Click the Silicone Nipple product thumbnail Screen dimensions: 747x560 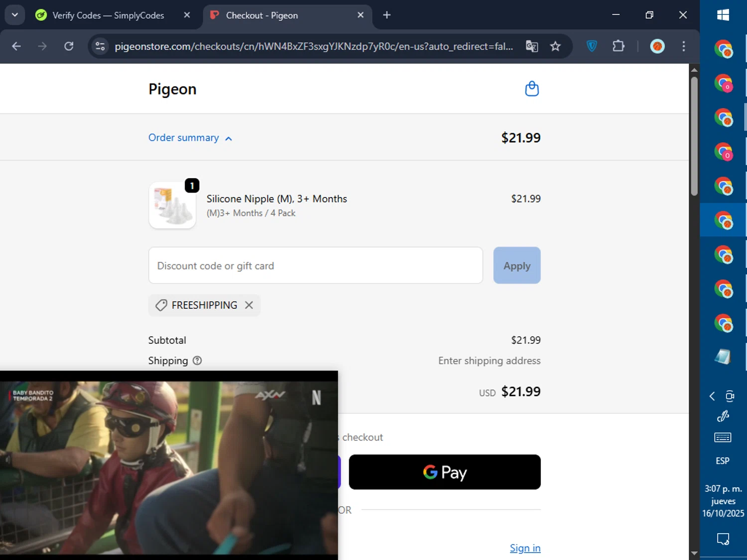(172, 205)
